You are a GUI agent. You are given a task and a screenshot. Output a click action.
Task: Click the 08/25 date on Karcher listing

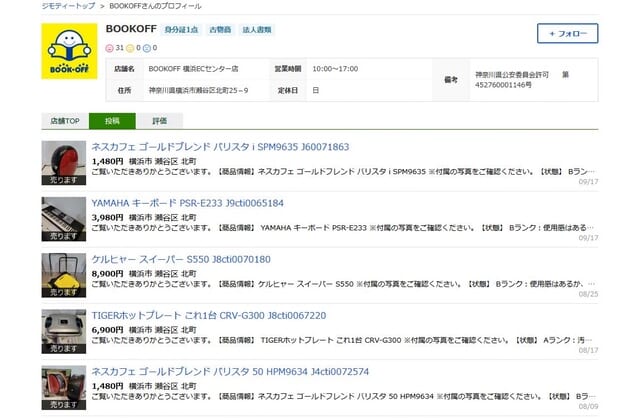588,294
